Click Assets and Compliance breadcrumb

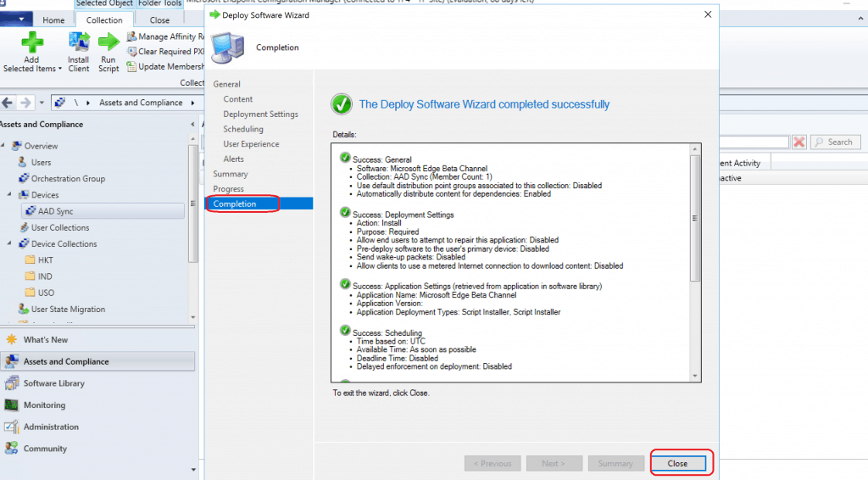point(141,103)
